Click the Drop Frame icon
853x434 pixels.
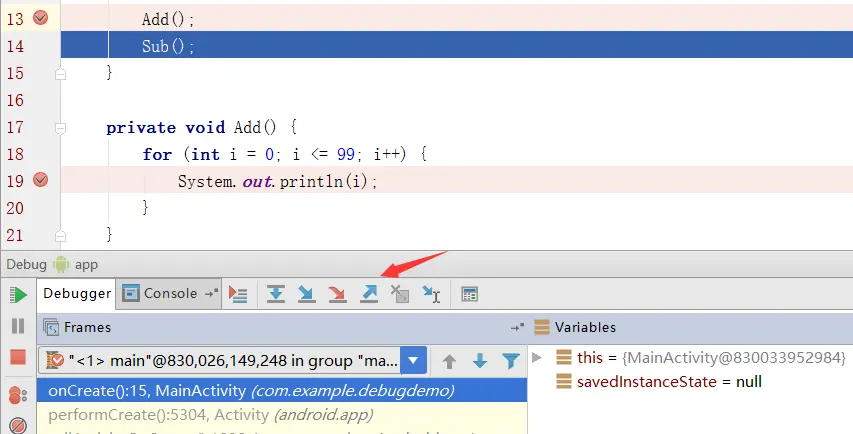400,294
